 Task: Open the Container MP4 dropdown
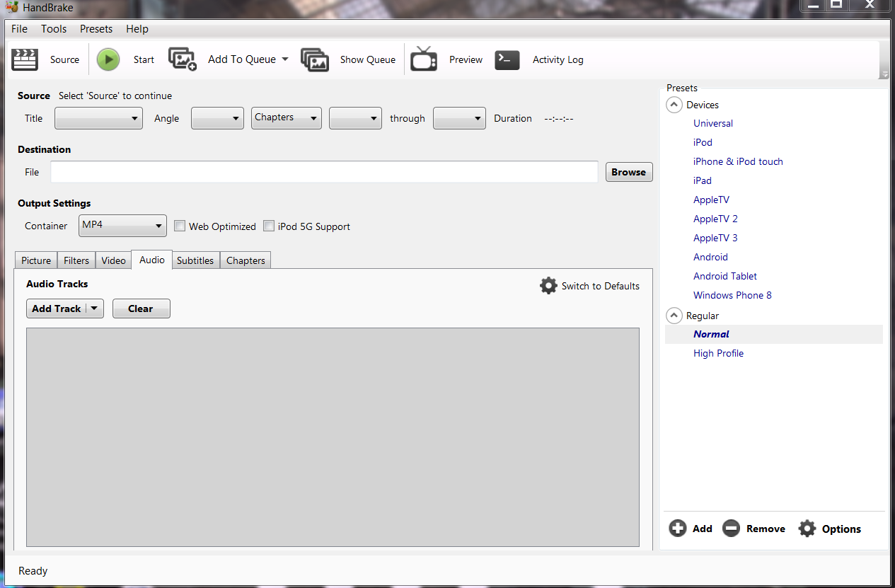(x=123, y=226)
